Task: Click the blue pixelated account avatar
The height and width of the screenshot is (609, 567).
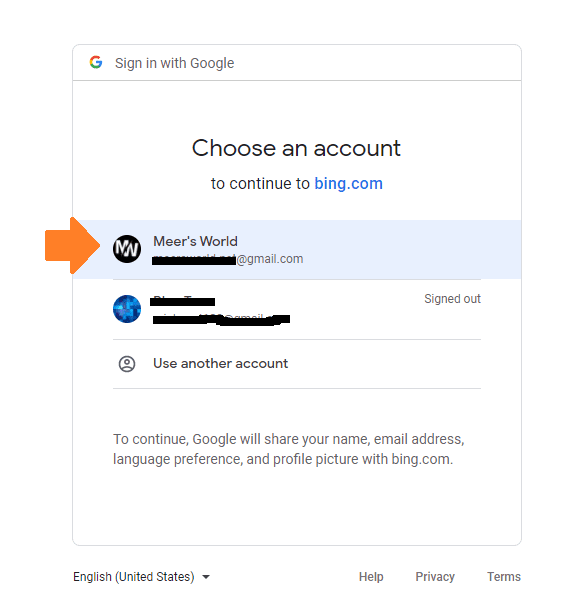Action: click(127, 309)
